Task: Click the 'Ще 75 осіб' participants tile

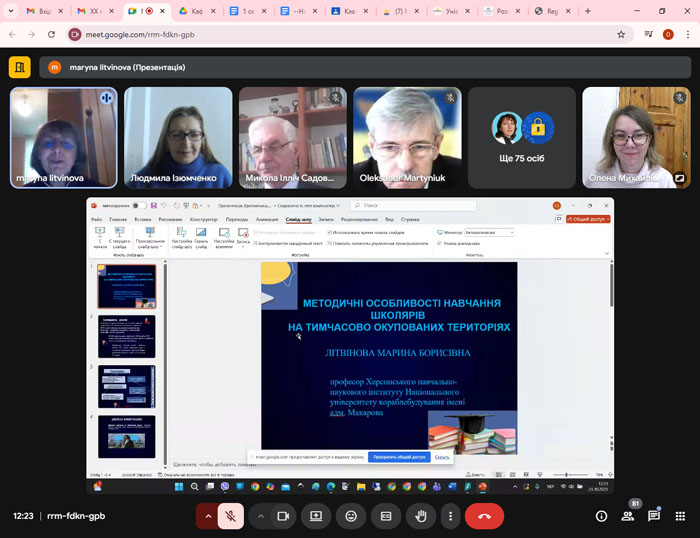Action: pyautogui.click(x=522, y=138)
